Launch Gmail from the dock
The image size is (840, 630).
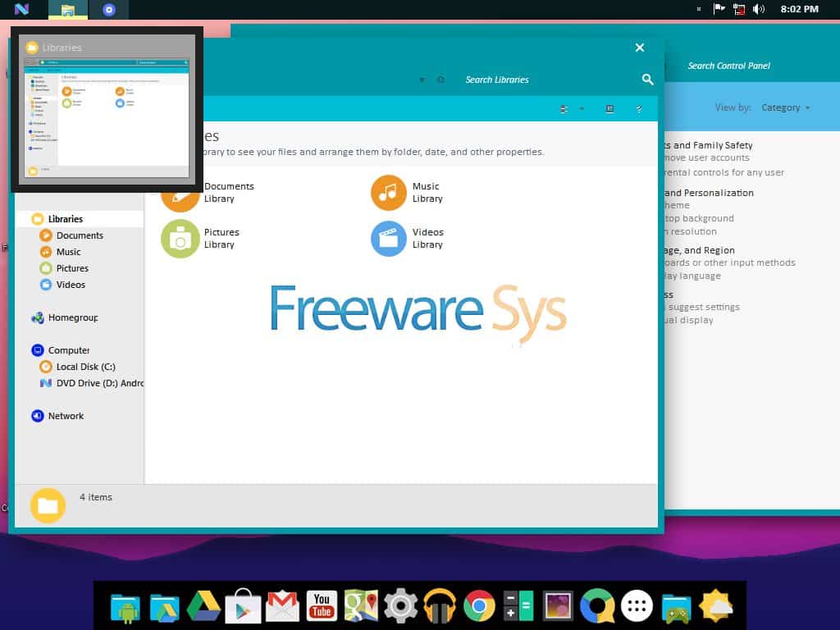click(x=282, y=606)
